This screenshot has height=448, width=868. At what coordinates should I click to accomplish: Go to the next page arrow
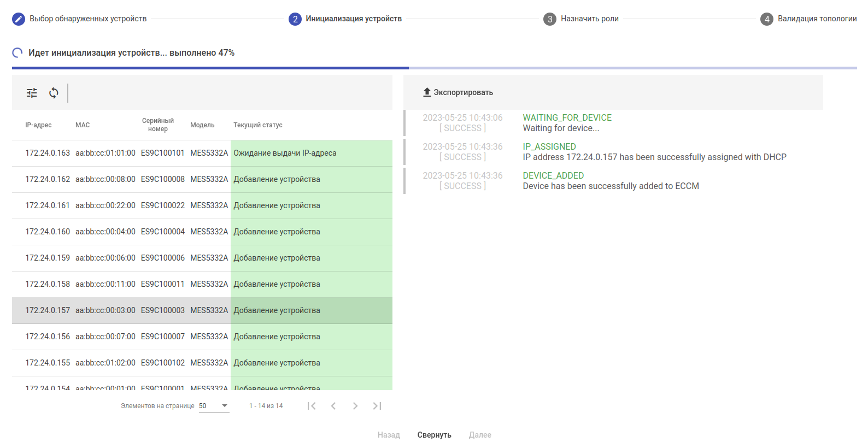[355, 406]
